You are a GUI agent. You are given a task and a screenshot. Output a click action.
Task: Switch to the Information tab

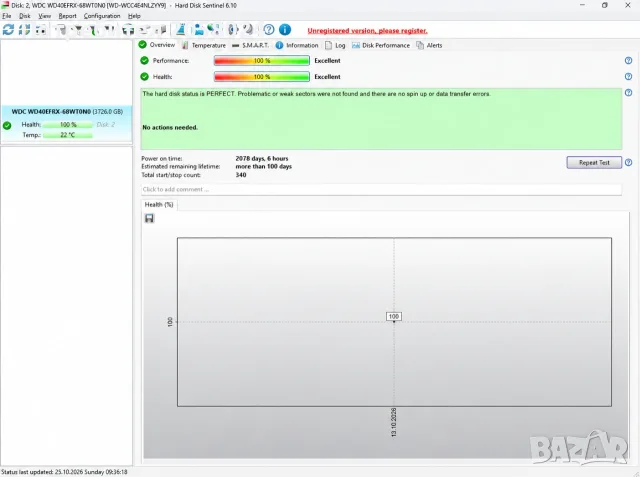pos(297,45)
